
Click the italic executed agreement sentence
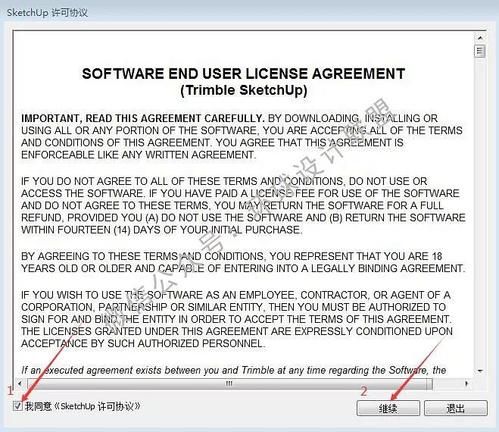coord(234,370)
